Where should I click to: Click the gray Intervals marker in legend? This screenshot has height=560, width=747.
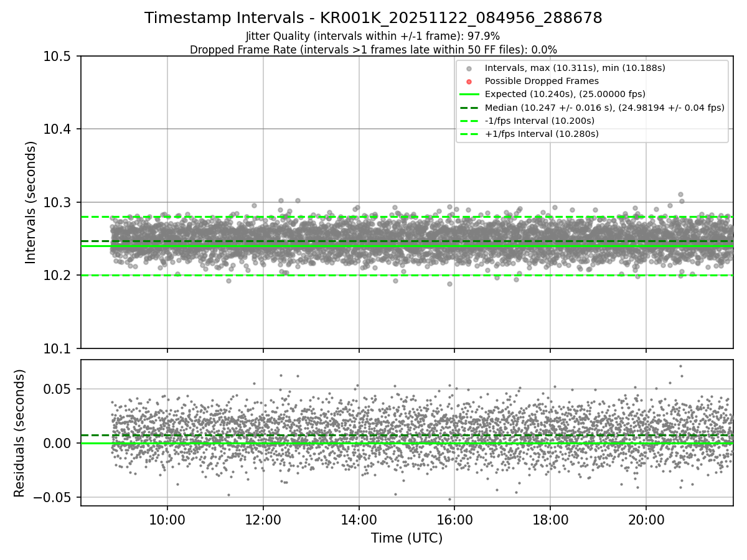tap(469, 68)
